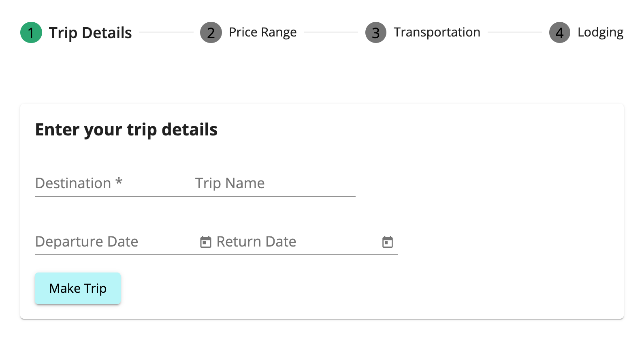
Task: Switch to the Transportation step label
Action: (437, 32)
